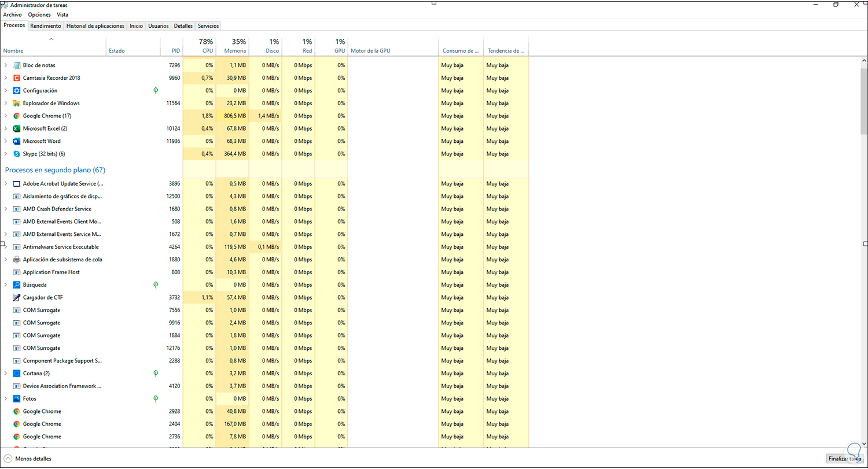Click the Microsoft Excel (2) icon

(x=16, y=128)
